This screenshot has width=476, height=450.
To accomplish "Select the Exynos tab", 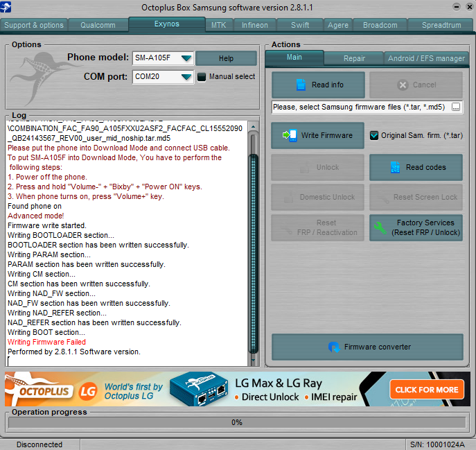I will tap(167, 24).
